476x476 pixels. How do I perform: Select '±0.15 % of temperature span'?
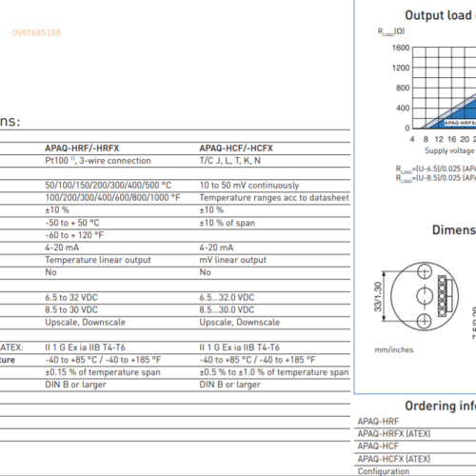[103, 372]
